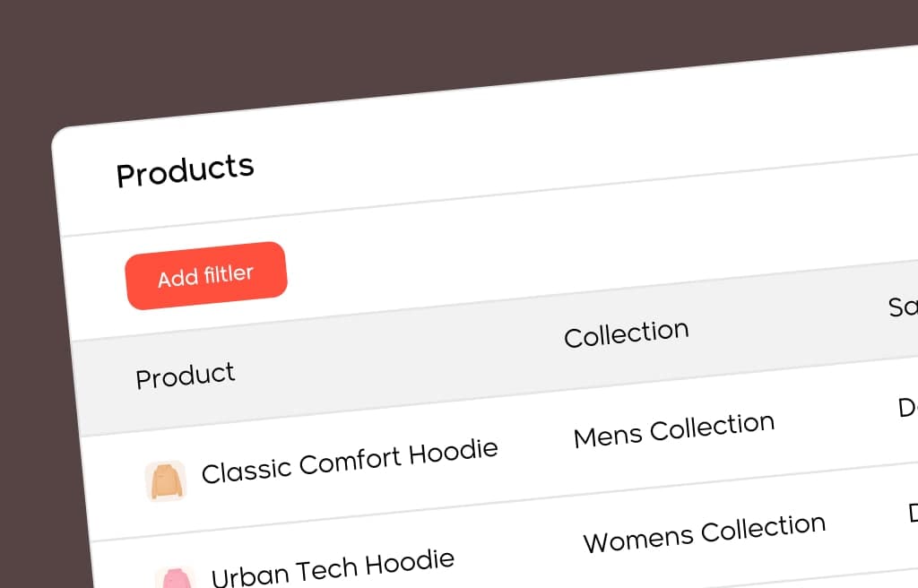Image resolution: width=918 pixels, height=588 pixels.
Task: Click the partially visible Sa column header
Action: tap(903, 307)
